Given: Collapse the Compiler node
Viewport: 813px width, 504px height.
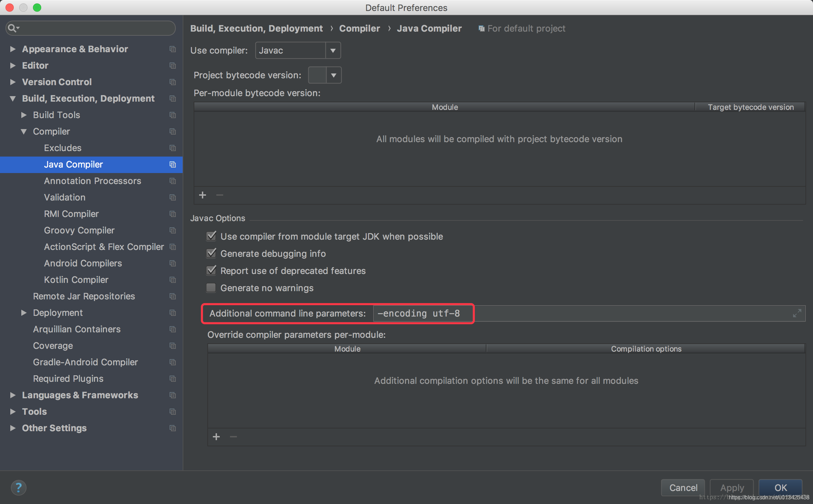Looking at the screenshot, I should coord(24,131).
